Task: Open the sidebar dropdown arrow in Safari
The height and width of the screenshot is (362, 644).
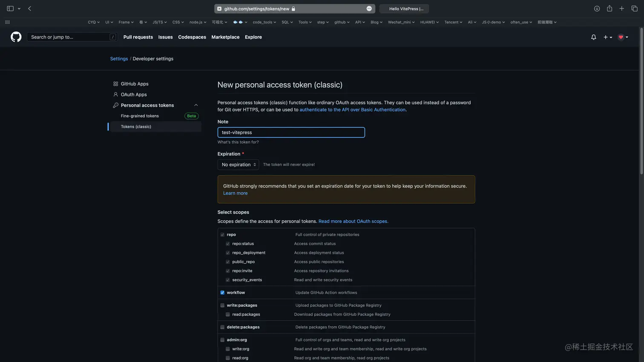Action: 19,9
